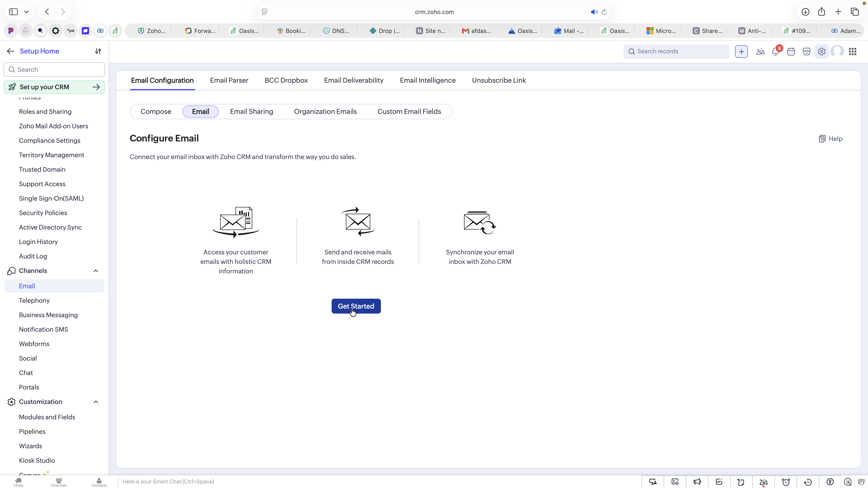Open the DNS... browser tab
868x488 pixels.
[x=336, y=31]
